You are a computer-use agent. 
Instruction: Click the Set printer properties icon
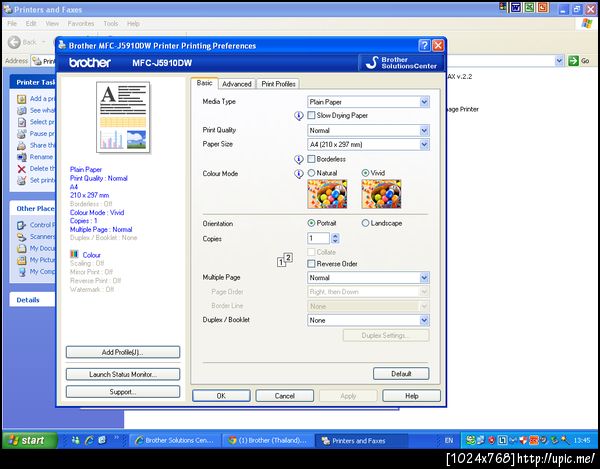click(21, 180)
